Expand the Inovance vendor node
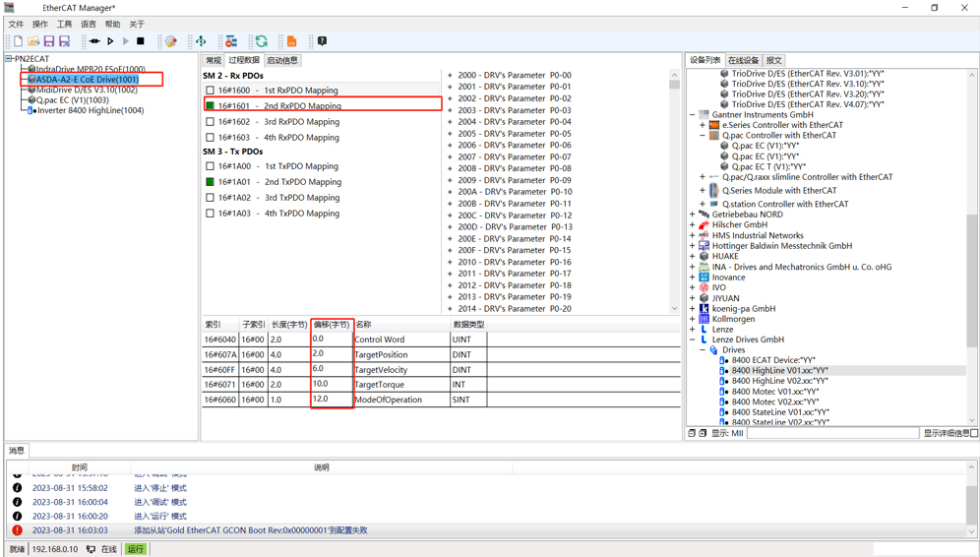 pyautogui.click(x=692, y=278)
